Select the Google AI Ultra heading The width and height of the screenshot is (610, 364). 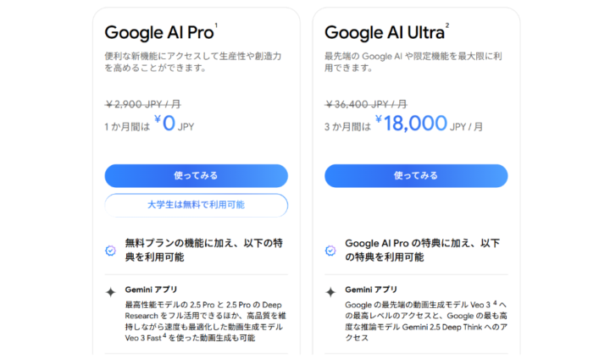click(385, 33)
